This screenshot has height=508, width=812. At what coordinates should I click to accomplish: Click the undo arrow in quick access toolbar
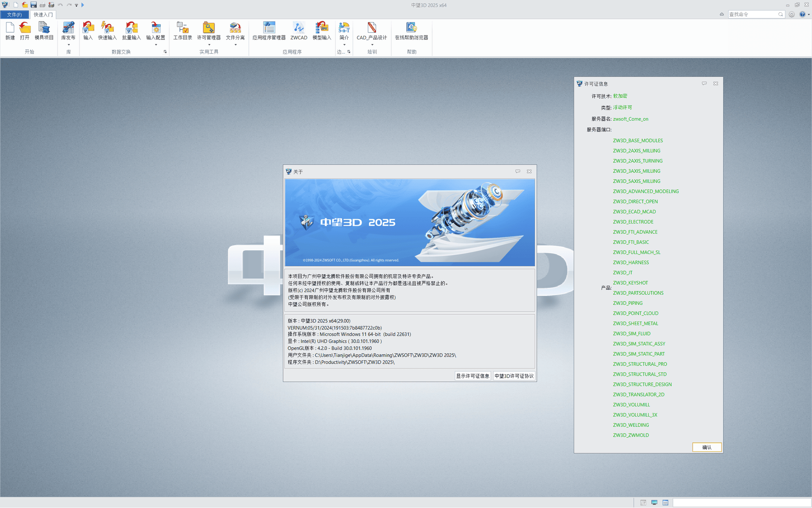click(x=60, y=5)
